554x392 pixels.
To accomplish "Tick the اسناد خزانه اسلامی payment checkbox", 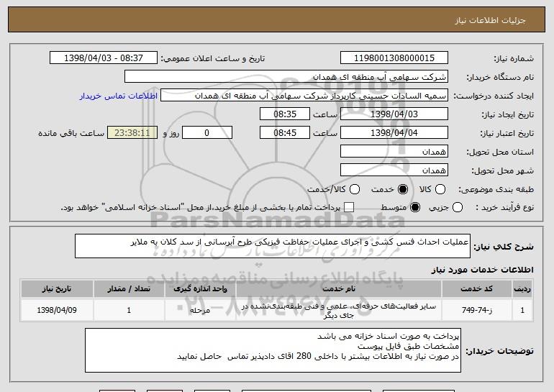I will click(349, 207).
